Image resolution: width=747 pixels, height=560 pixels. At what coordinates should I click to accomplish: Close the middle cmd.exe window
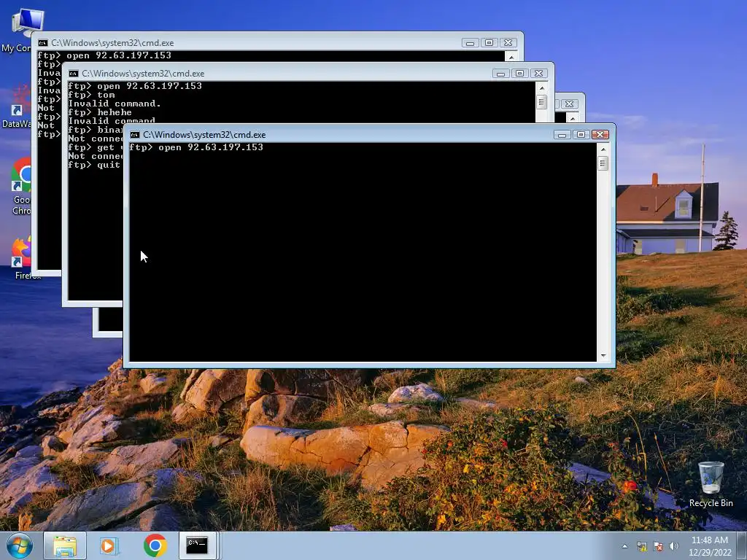538,74
